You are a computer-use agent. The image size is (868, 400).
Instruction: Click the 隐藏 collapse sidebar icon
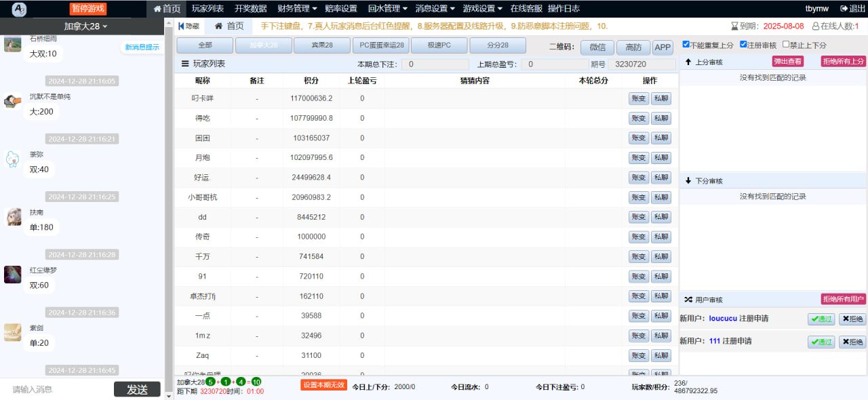[x=181, y=26]
